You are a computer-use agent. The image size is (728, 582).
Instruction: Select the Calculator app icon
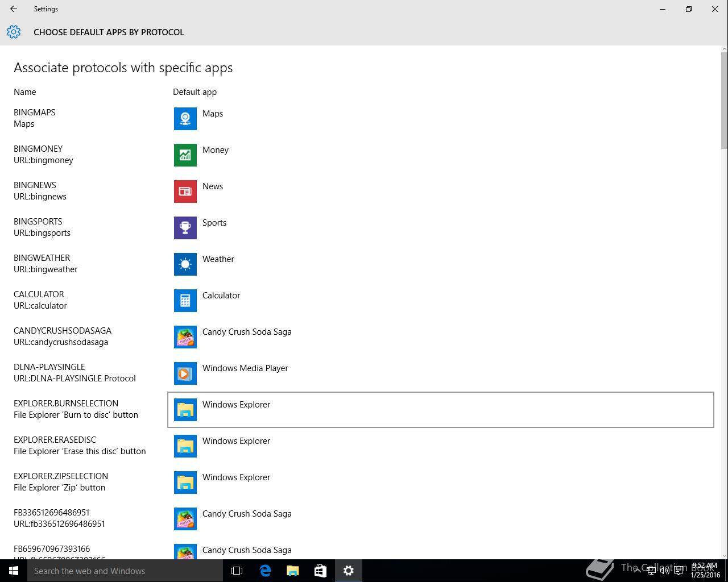point(185,301)
